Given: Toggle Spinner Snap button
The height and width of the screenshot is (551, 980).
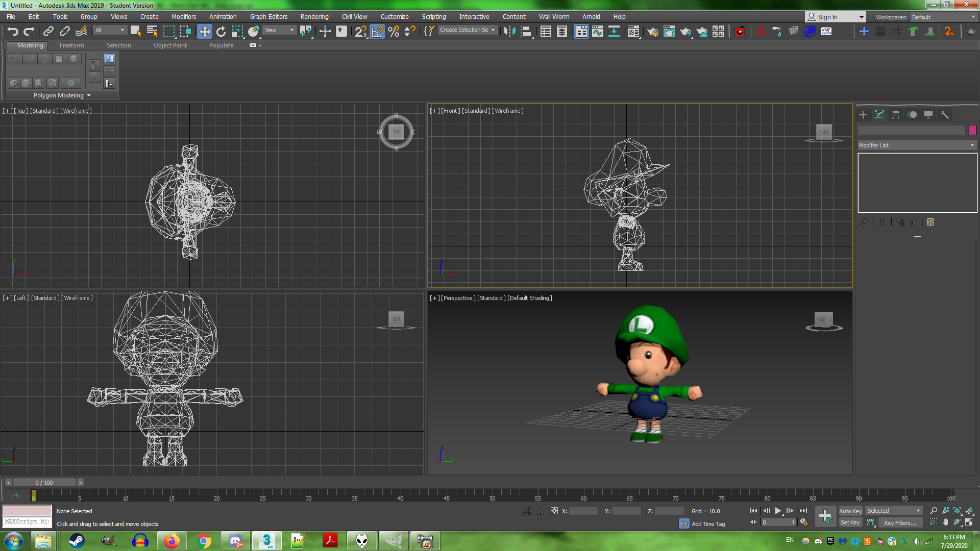Looking at the screenshot, I should point(410,32).
